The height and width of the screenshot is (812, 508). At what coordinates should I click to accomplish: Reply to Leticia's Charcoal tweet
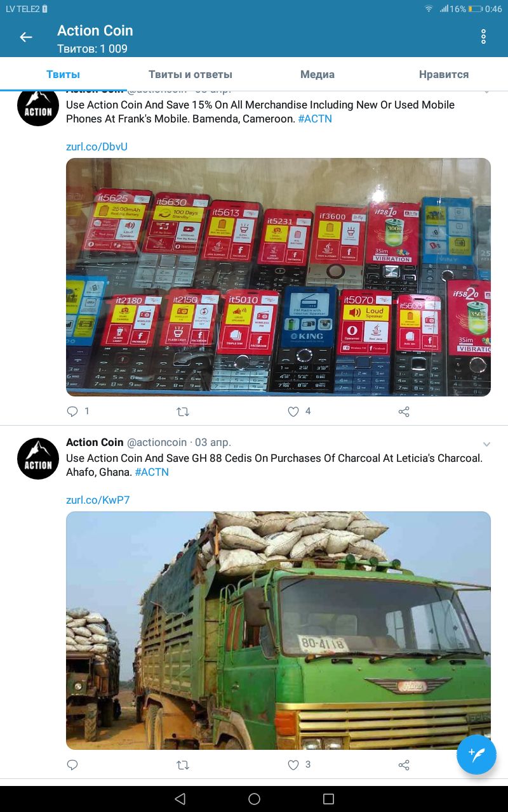pyautogui.click(x=72, y=765)
